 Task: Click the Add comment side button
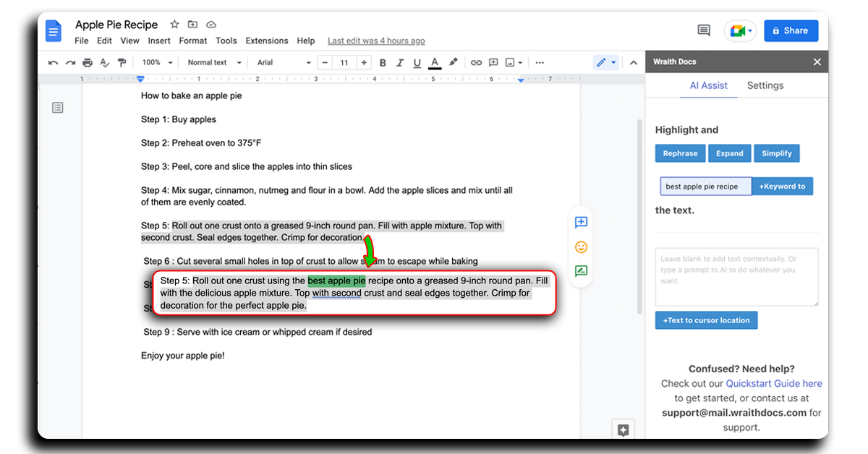580,223
